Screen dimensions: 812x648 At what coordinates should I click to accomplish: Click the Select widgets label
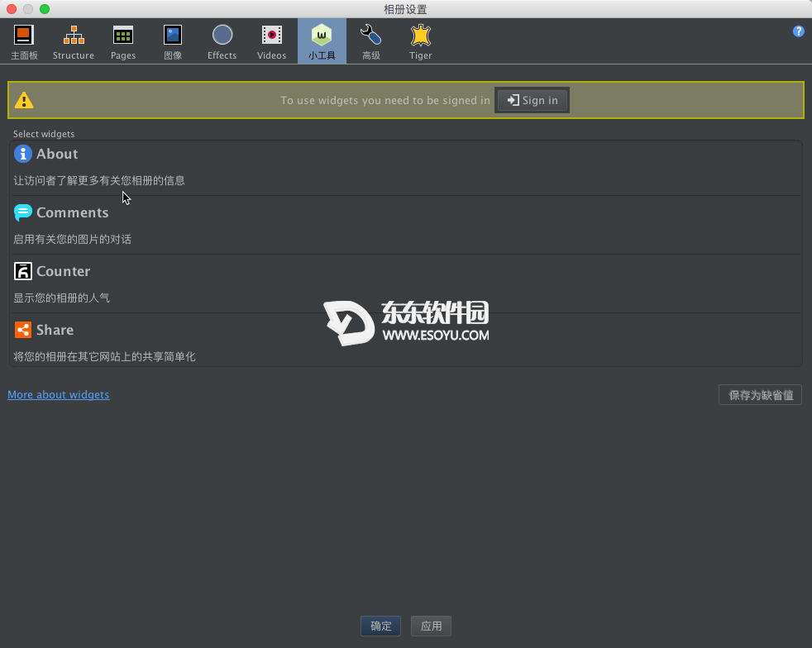tap(44, 134)
